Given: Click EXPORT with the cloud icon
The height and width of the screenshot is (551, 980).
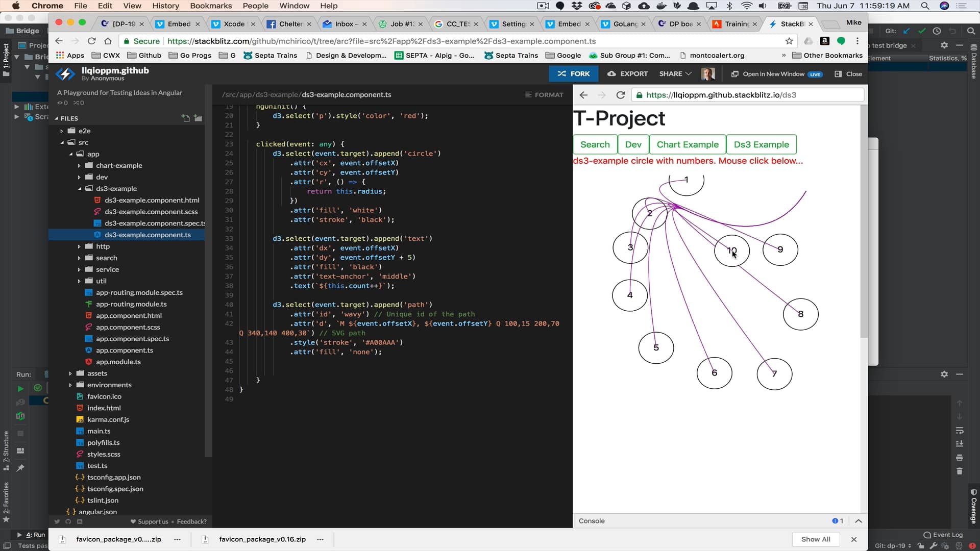Looking at the screenshot, I should (627, 74).
